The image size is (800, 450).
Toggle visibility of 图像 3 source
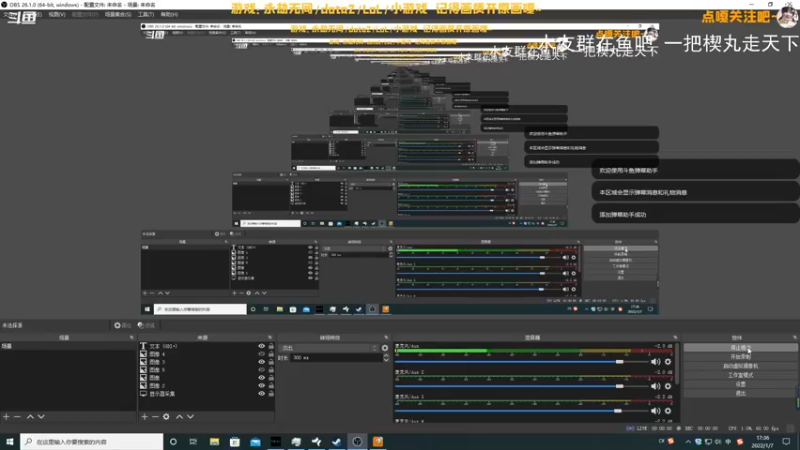point(262,362)
